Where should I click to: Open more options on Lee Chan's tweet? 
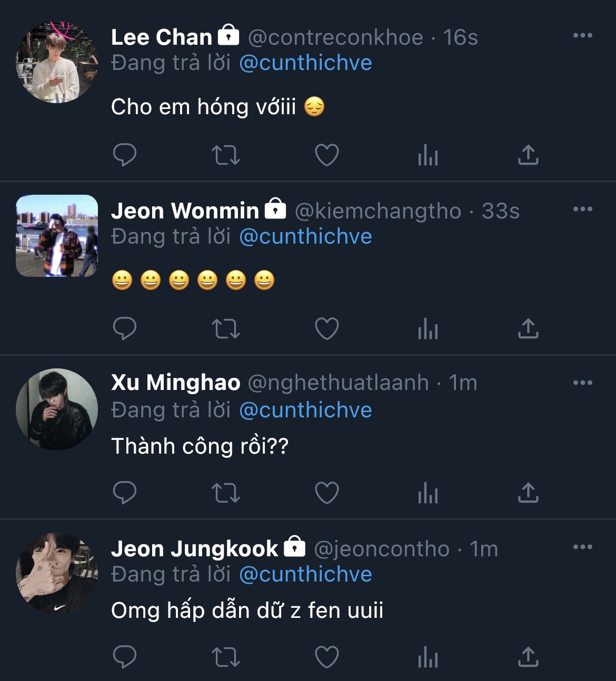582,36
